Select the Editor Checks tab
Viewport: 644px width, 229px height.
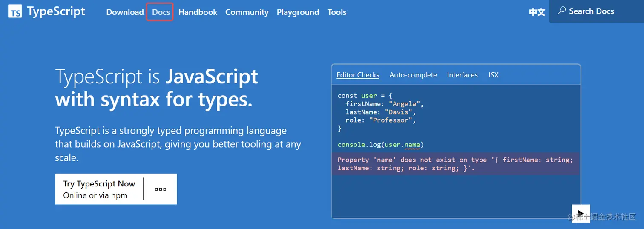coord(358,75)
